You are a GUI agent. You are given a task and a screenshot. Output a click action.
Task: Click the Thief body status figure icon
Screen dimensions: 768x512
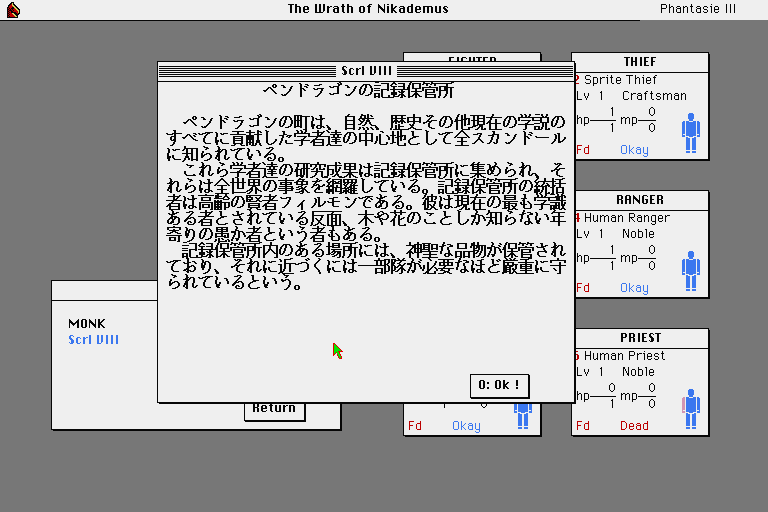pos(691,133)
